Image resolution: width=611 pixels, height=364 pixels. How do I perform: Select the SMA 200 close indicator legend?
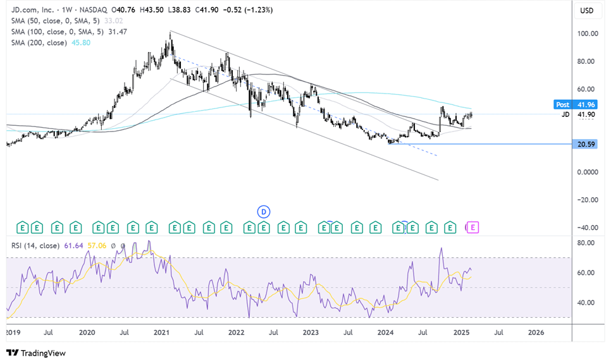[39, 42]
